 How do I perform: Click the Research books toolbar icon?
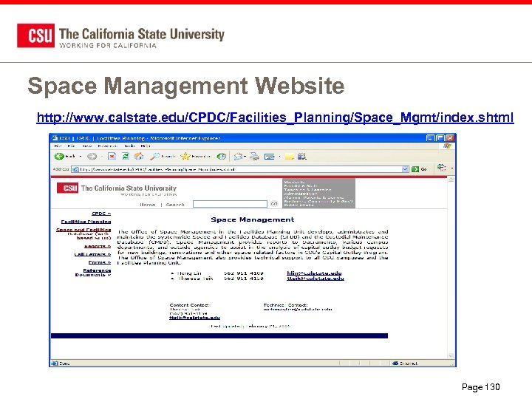(302, 156)
